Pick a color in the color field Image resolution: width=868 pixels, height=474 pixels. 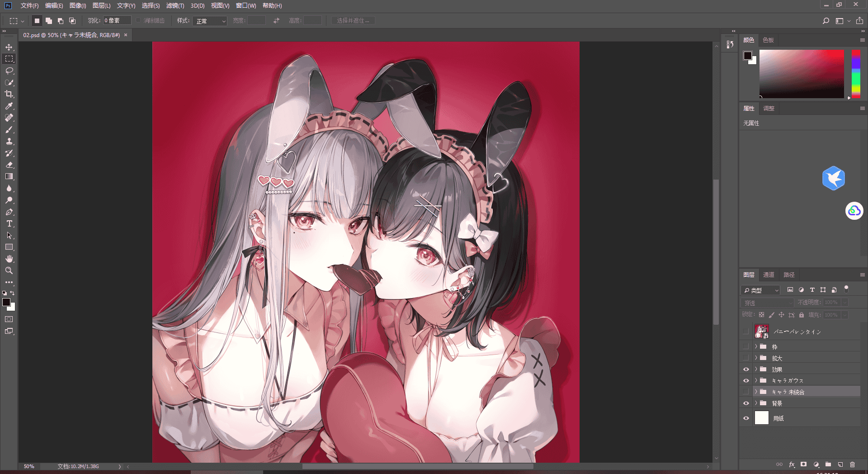pos(802,74)
